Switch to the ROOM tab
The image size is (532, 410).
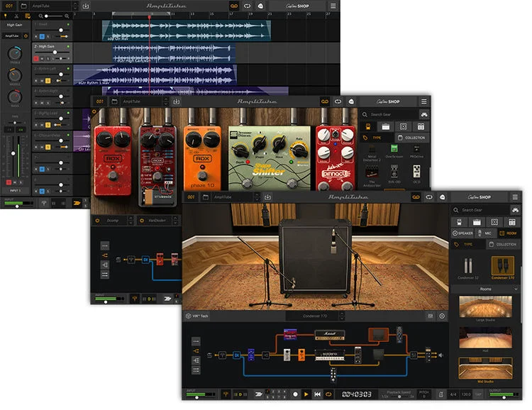pos(509,233)
